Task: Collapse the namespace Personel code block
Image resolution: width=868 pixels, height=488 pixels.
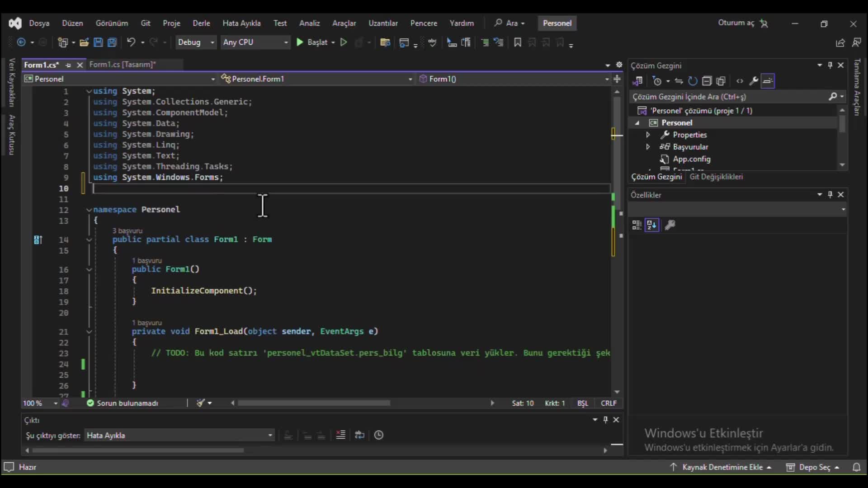Action: point(89,210)
